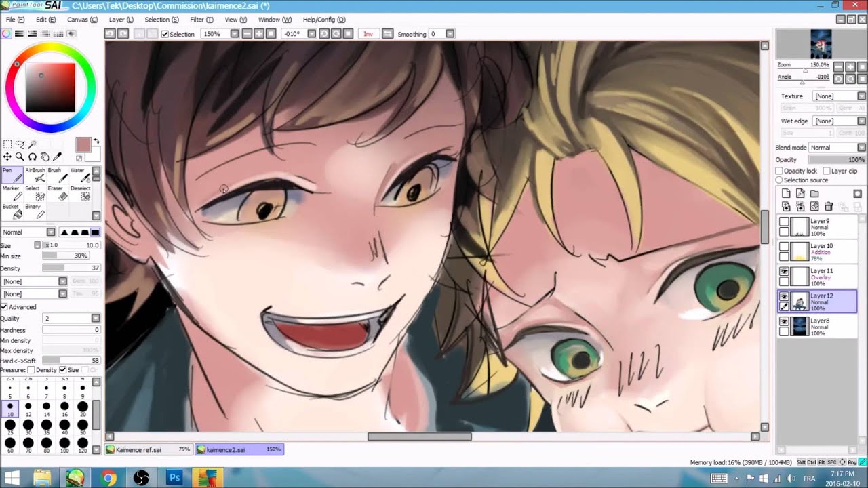Screen dimensions: 868x488
Task: Select the Binary pen tool
Action: [x=35, y=211]
